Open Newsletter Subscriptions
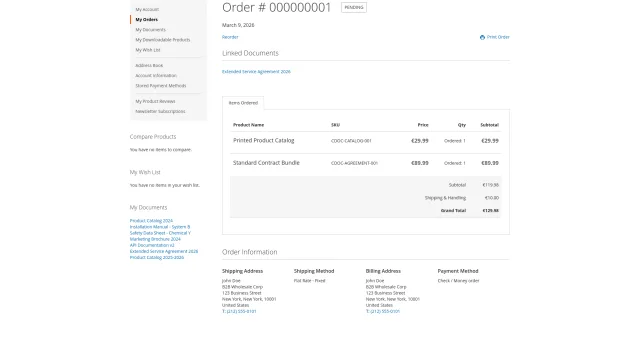640x360 pixels. [x=160, y=111]
